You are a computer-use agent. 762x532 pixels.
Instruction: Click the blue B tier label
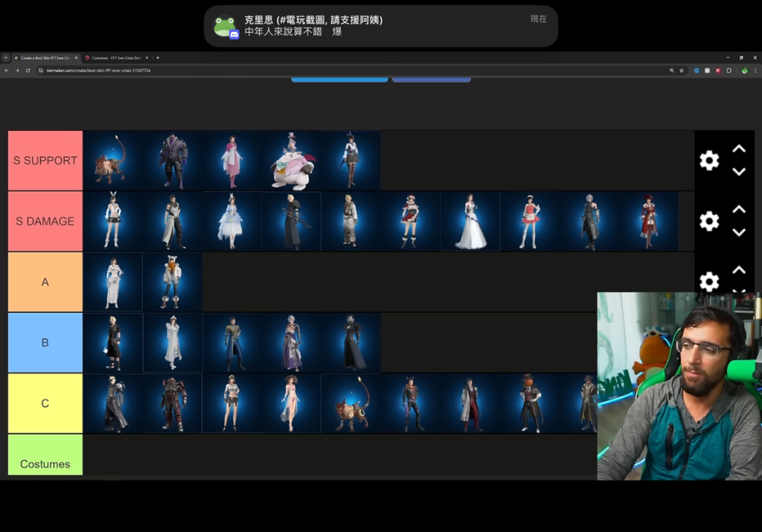[x=45, y=342]
